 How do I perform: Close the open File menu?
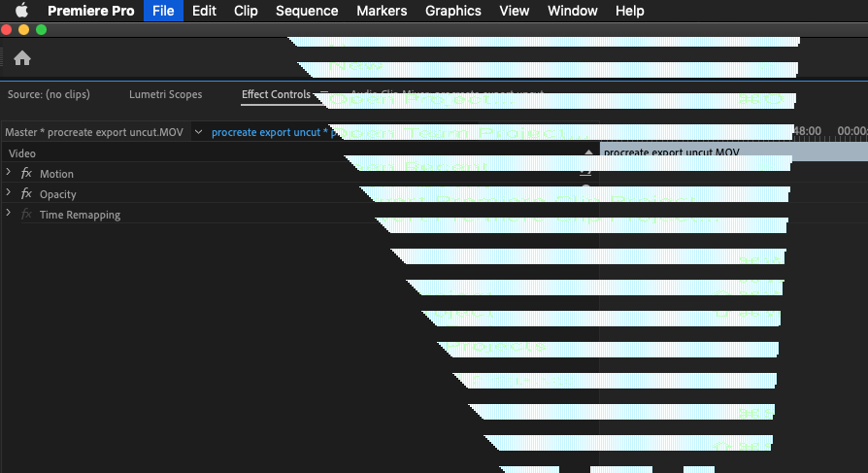[163, 11]
